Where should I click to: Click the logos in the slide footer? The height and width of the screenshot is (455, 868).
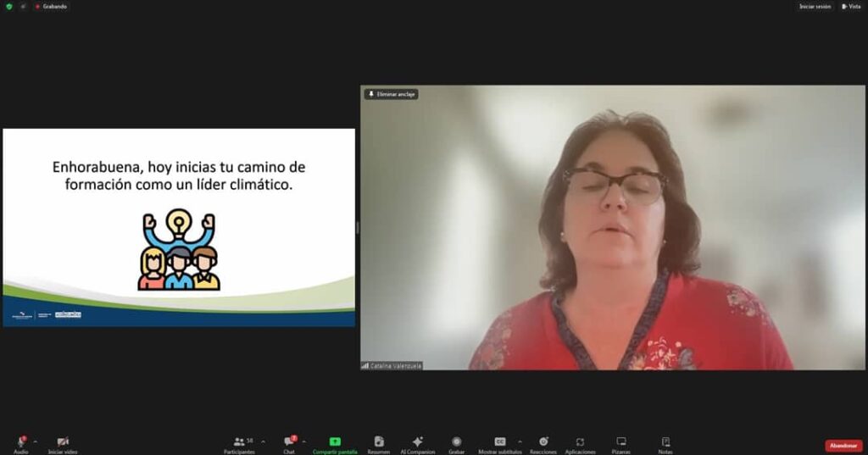tap(47, 315)
